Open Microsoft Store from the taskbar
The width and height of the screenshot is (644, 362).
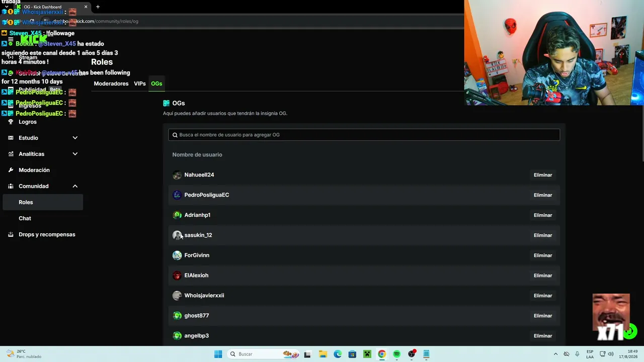click(352, 354)
